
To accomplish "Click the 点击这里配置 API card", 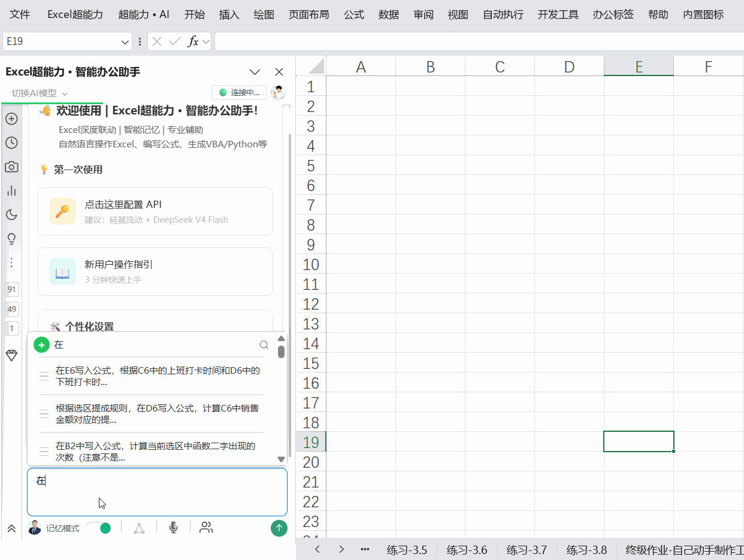I will (155, 211).
